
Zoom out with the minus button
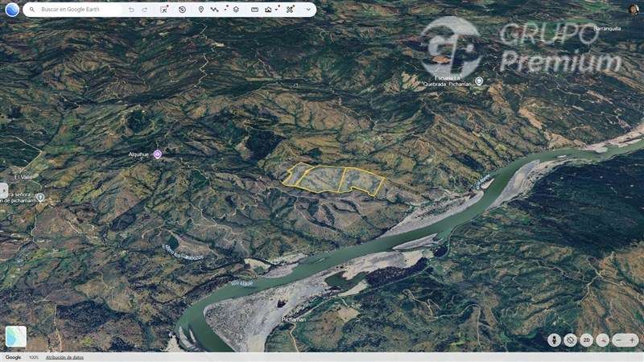619,340
